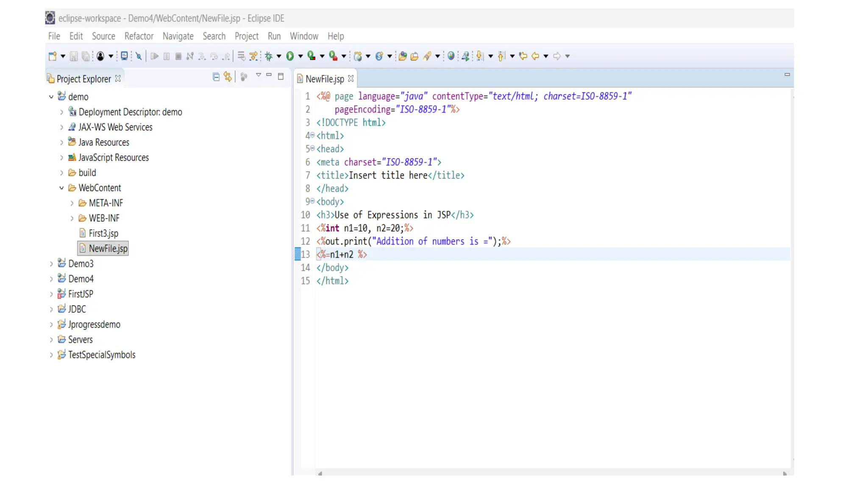This screenshot has width=868, height=488.
Task: Click the Debug bug icon
Action: point(269,56)
